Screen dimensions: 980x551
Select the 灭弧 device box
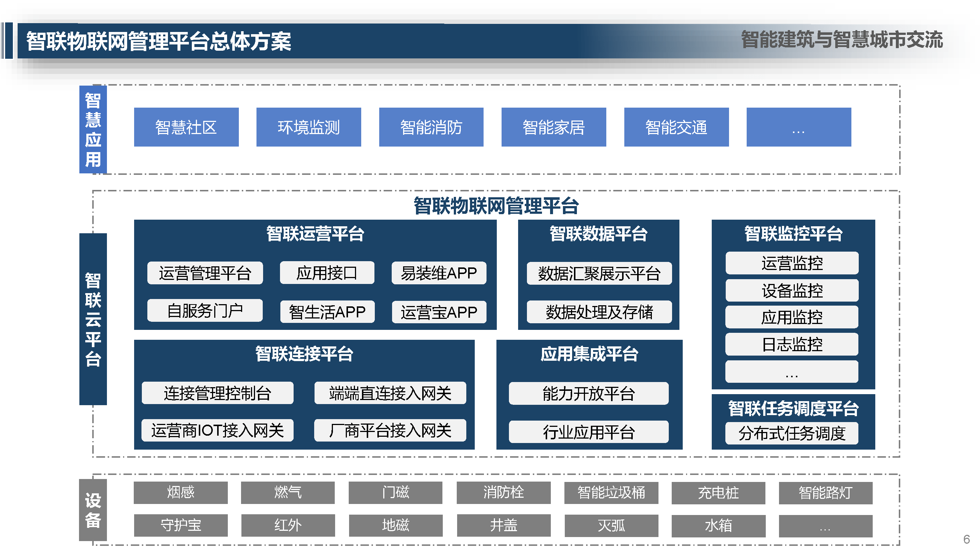tap(611, 526)
